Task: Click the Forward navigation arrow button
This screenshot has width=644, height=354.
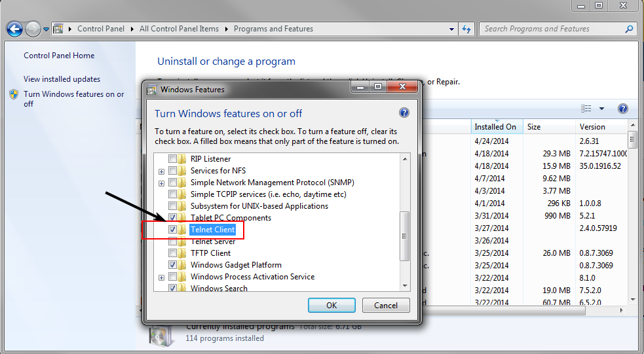Action: (33, 29)
